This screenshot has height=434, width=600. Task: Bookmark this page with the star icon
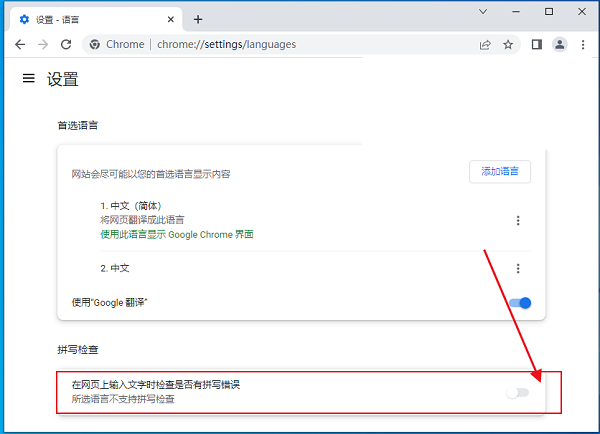coord(508,44)
